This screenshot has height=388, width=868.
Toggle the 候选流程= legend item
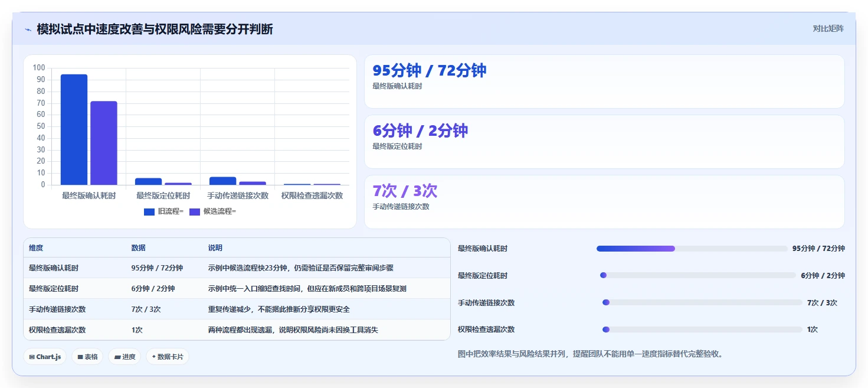pos(212,211)
